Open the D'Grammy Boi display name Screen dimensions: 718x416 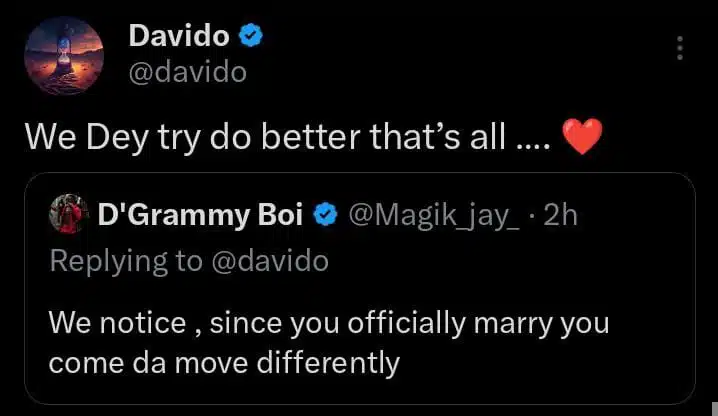202,214
